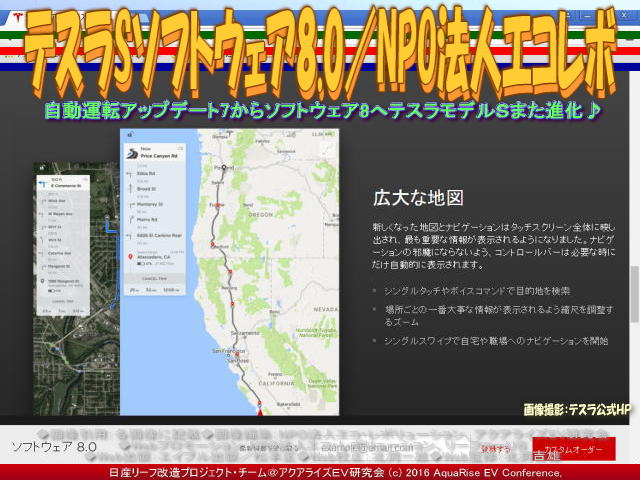This screenshot has width=640, height=480.
Task: Click the 広大な地図 heading
Action: coord(418,198)
